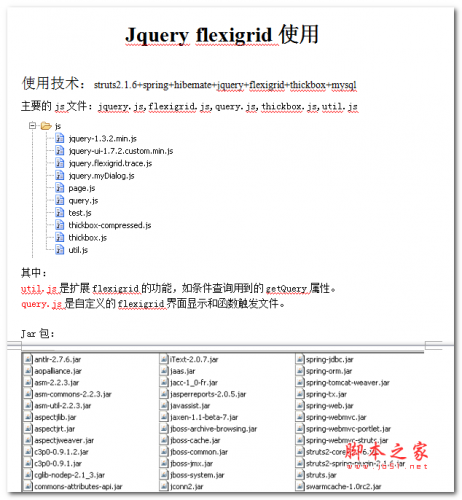This screenshot has height=500, width=462.
Task: Select jquery-ui-1.7.2.custom.min.js tree entry
Action: [121, 151]
